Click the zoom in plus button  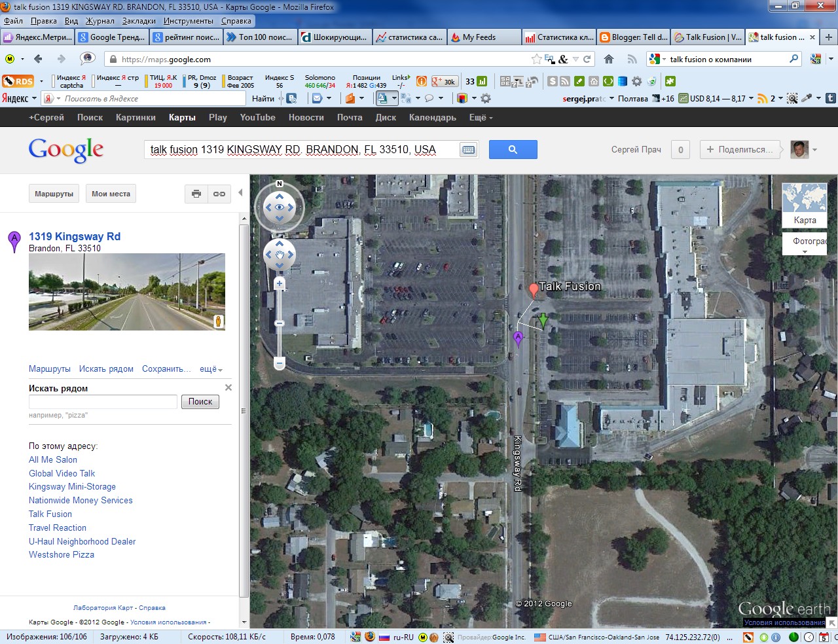point(280,283)
